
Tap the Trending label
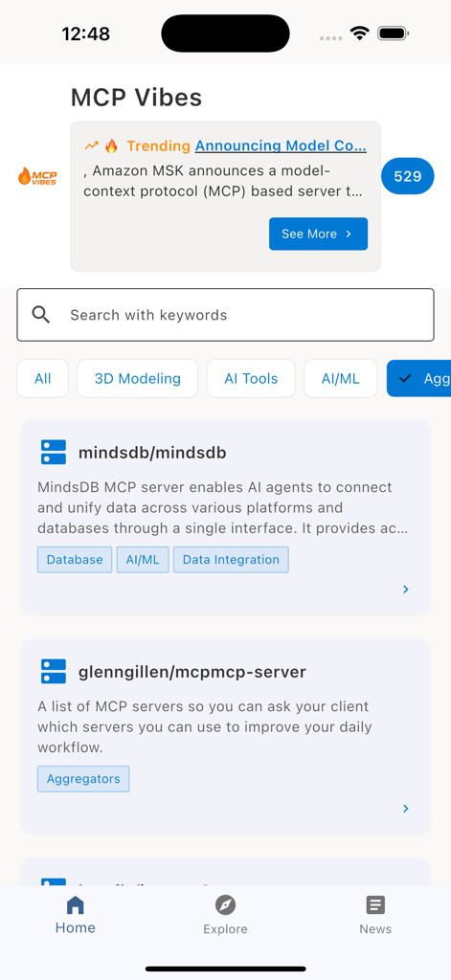158,145
